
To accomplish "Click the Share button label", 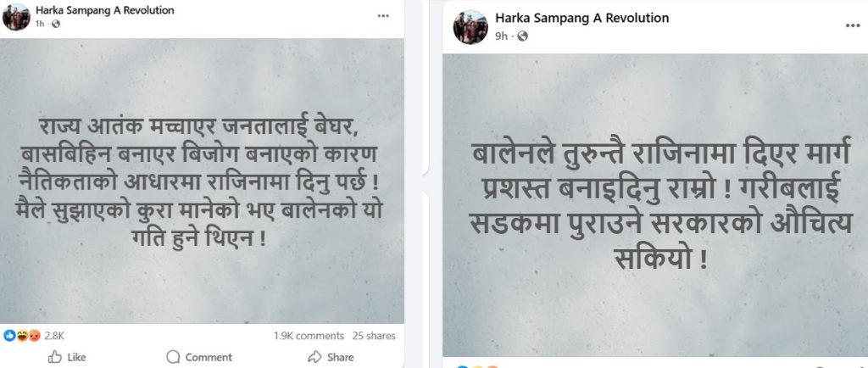I will (x=340, y=357).
